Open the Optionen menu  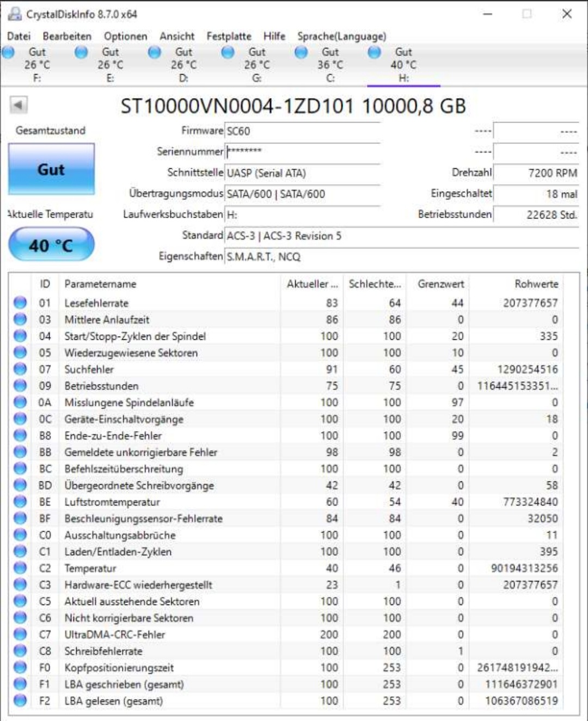pos(125,36)
